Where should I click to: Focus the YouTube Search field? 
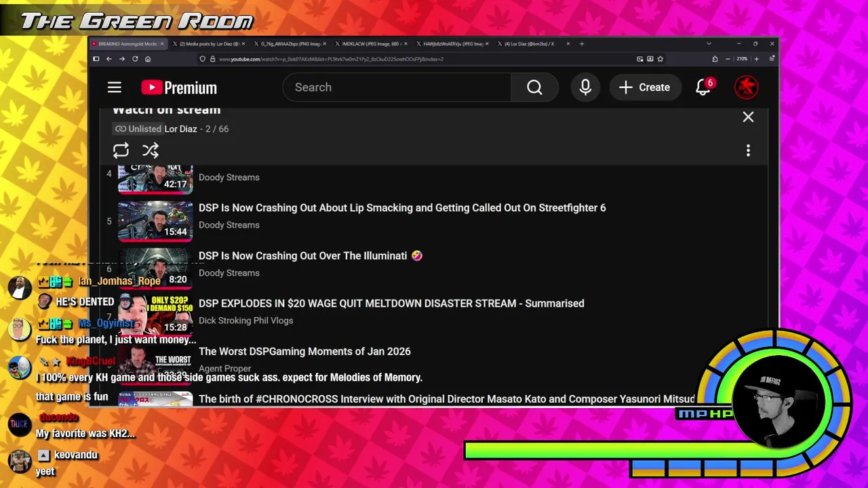click(x=397, y=87)
